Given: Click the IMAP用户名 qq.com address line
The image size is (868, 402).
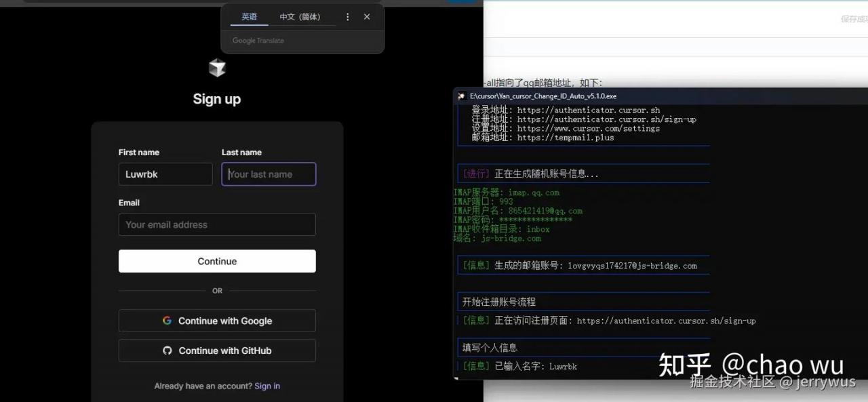Looking at the screenshot, I should pos(518,211).
